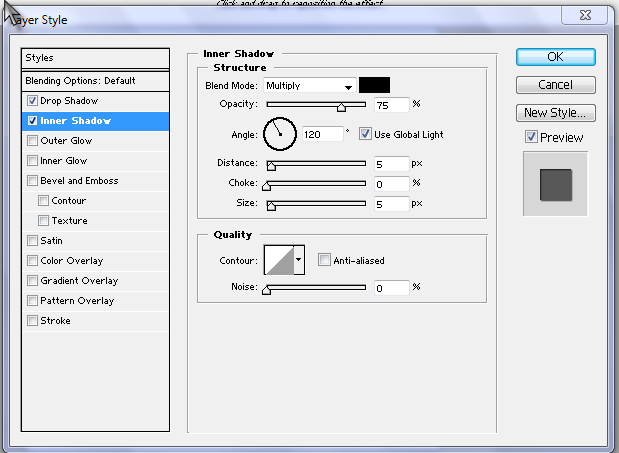Select the Drop Shadow label

point(69,101)
